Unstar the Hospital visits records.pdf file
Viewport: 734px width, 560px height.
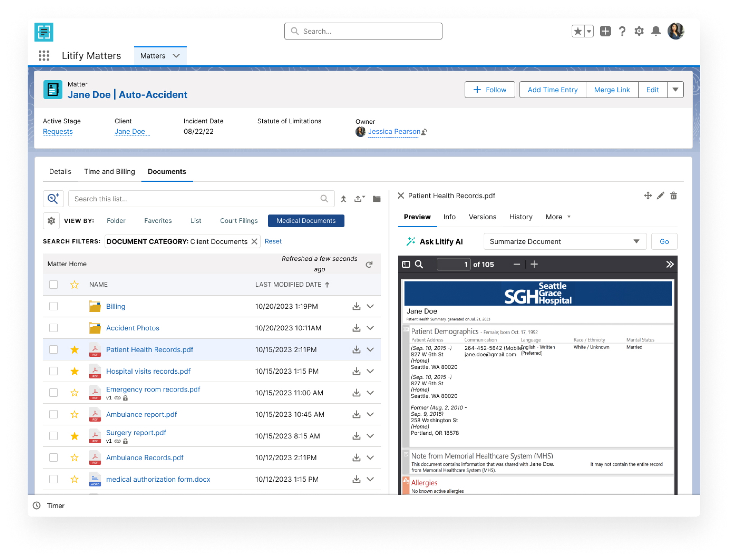pyautogui.click(x=74, y=371)
